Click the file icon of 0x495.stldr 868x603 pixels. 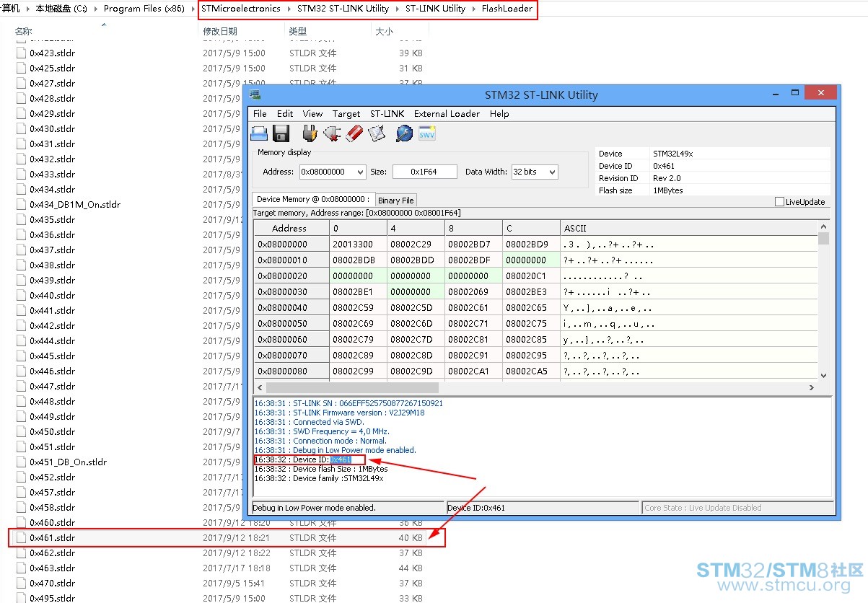pyautogui.click(x=22, y=598)
